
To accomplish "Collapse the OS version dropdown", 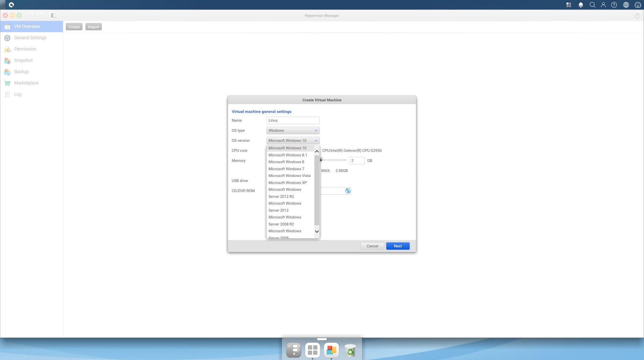I will (293, 140).
